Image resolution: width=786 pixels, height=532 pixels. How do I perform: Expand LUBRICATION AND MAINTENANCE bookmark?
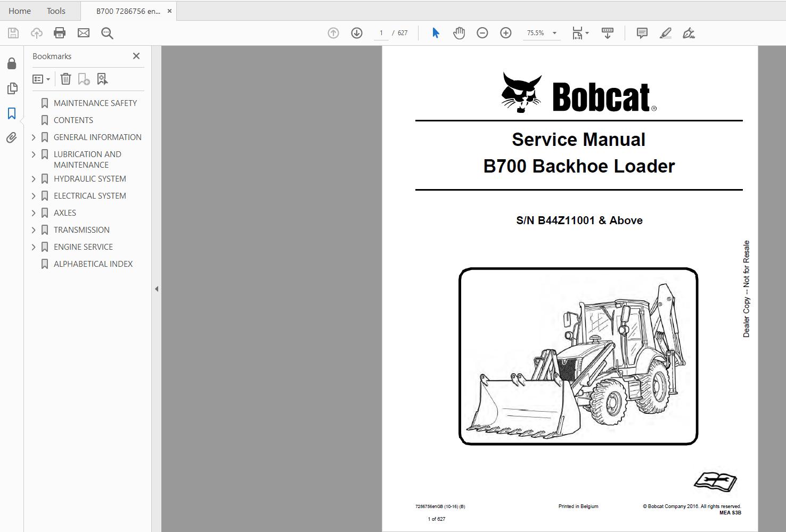point(34,154)
